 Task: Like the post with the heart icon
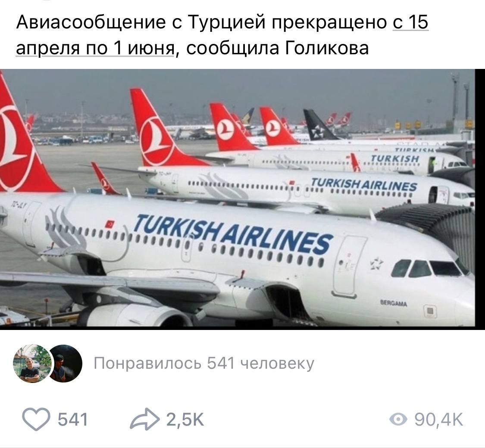tap(36, 419)
